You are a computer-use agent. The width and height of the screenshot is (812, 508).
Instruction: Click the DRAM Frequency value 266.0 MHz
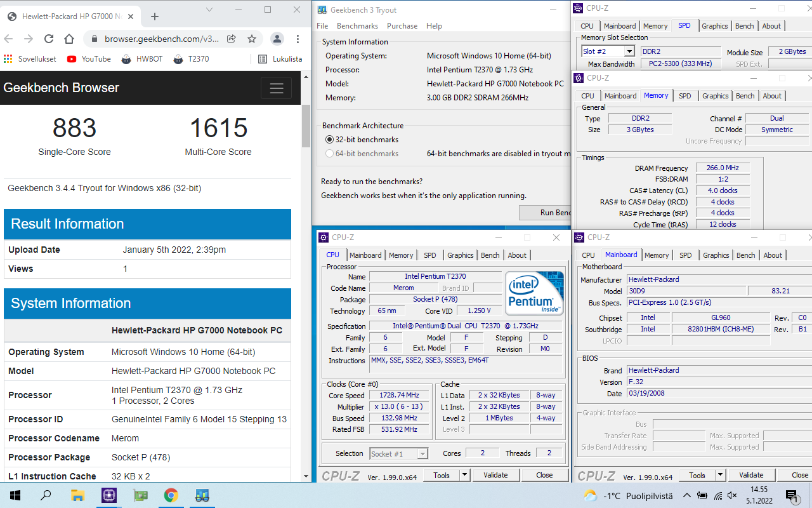point(723,168)
